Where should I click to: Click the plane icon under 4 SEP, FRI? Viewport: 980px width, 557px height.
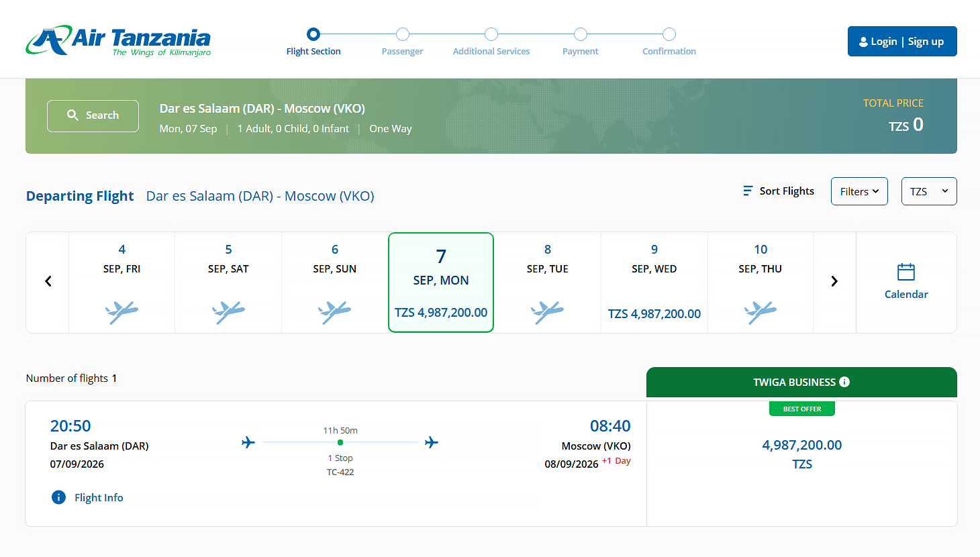(x=121, y=312)
